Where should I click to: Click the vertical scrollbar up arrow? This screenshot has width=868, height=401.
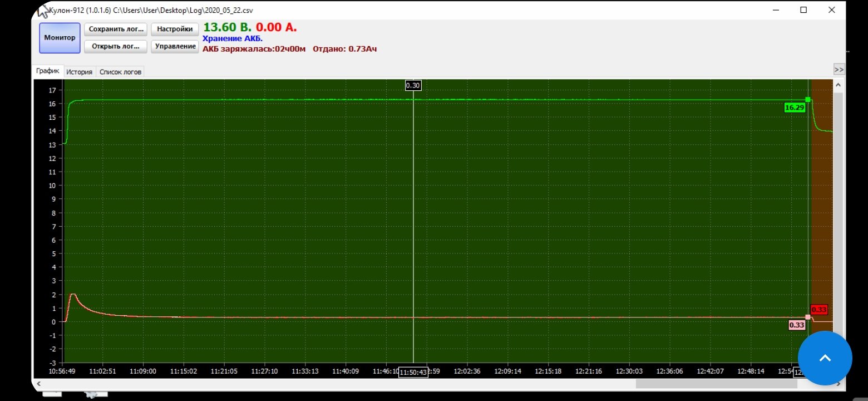tap(838, 85)
